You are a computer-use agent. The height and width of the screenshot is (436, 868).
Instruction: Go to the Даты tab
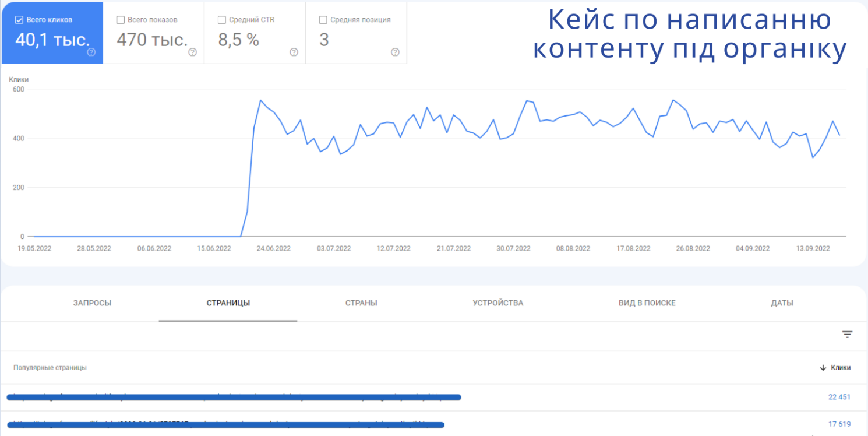click(782, 303)
